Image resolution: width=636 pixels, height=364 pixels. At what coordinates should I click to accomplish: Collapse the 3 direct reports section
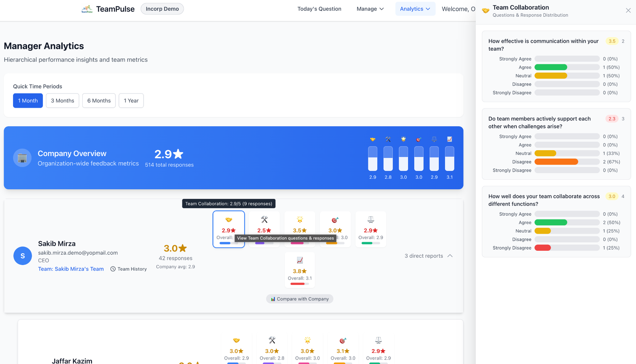429,256
